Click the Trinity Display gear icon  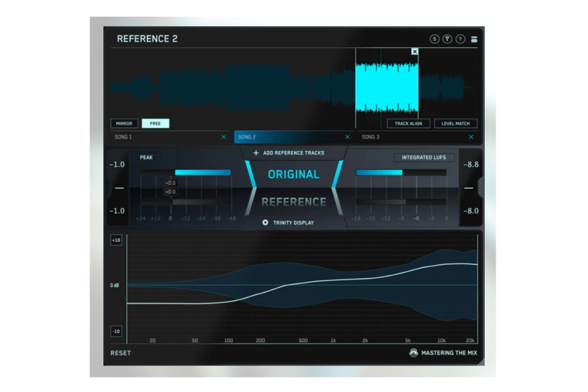coord(265,223)
